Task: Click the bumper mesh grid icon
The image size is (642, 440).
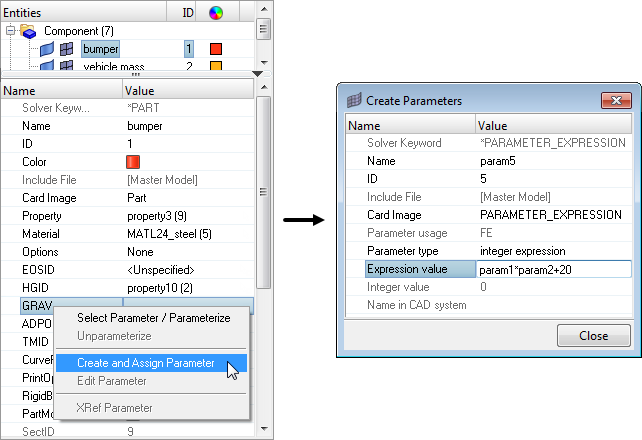Action: (x=67, y=49)
